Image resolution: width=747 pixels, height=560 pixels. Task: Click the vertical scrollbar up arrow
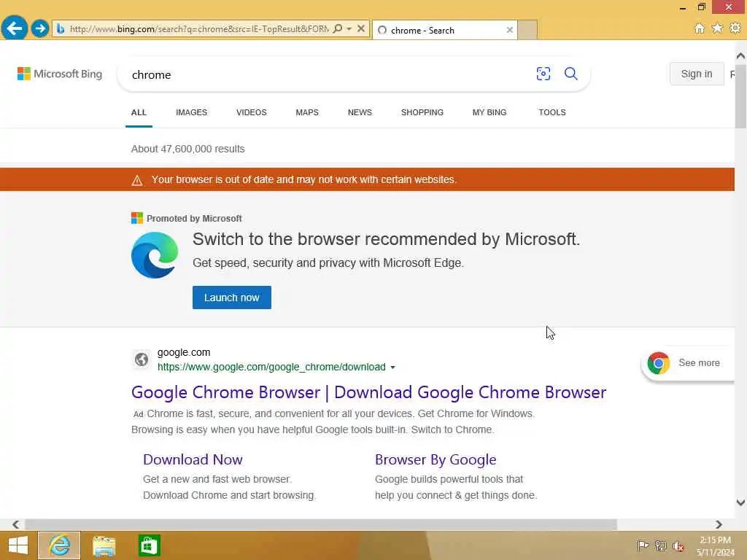[740, 55]
